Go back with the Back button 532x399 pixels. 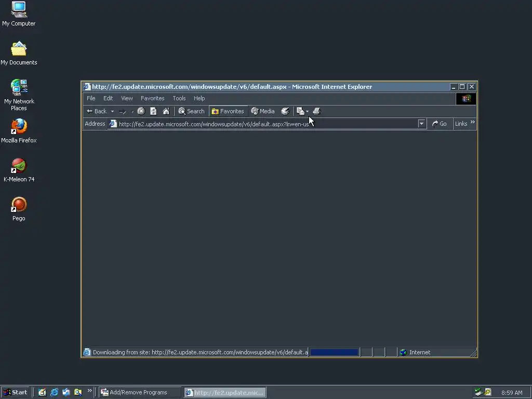(x=97, y=111)
